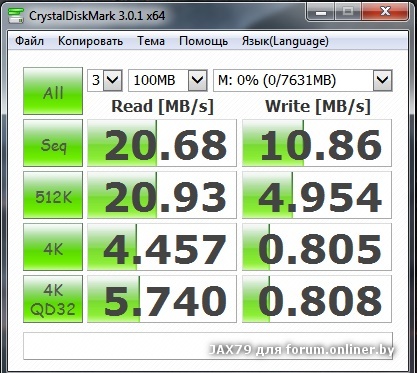This screenshot has width=417, height=373.
Task: Click the 4K QD32 write result 0.808
Action: (x=317, y=299)
